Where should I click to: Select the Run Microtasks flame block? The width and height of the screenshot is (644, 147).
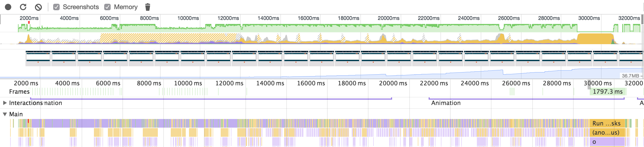[x=606, y=123]
